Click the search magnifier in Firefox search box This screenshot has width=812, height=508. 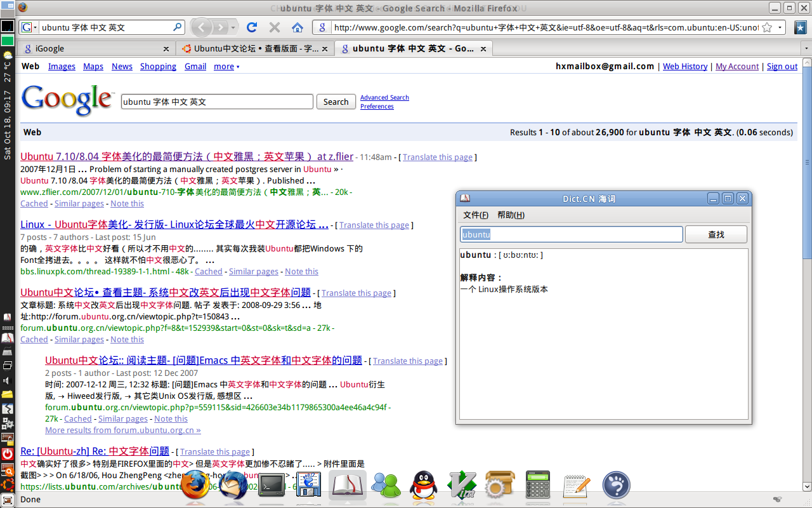(177, 27)
